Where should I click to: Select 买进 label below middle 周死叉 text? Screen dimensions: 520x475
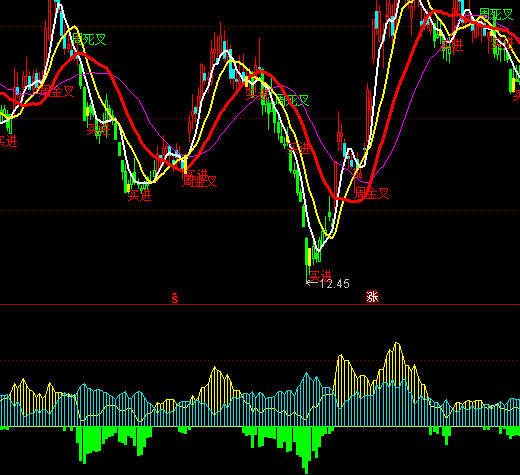tap(299, 148)
